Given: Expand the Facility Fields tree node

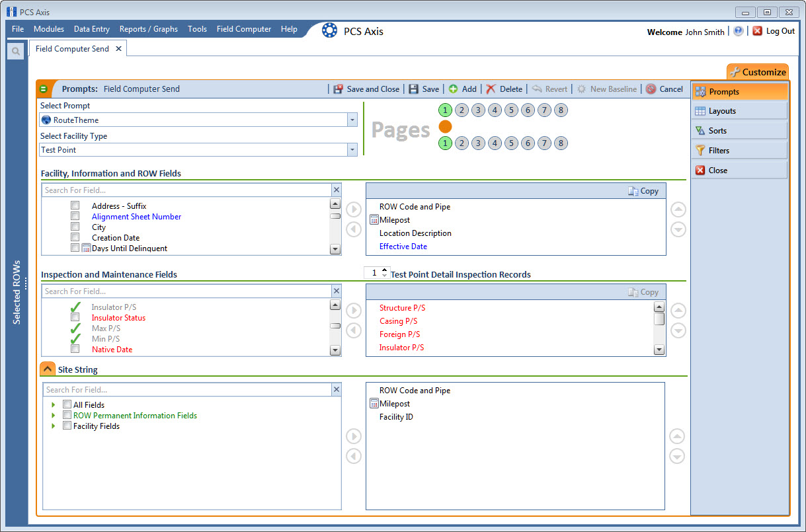Looking at the screenshot, I should [54, 426].
